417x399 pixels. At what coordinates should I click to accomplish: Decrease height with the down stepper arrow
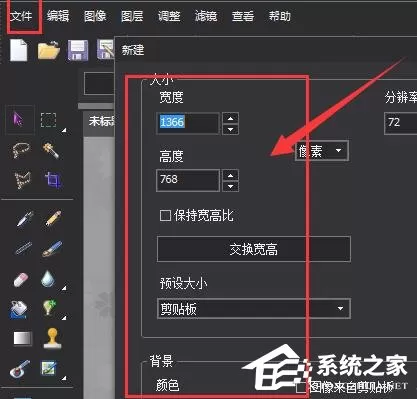[x=231, y=186]
